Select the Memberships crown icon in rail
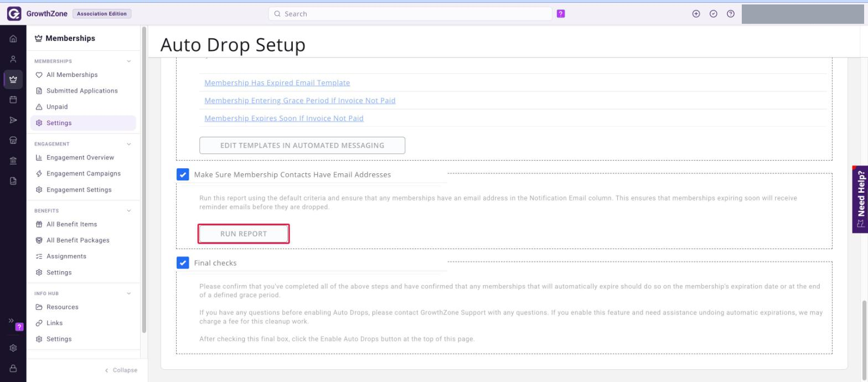Viewport: 868px width, 382px height. (13, 80)
